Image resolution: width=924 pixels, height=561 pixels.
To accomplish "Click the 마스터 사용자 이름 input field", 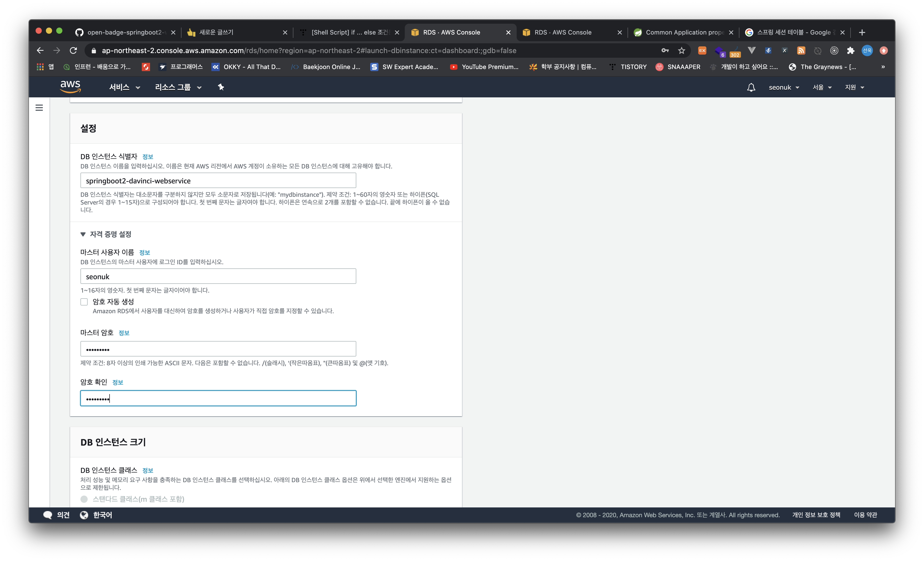I will [x=218, y=276].
